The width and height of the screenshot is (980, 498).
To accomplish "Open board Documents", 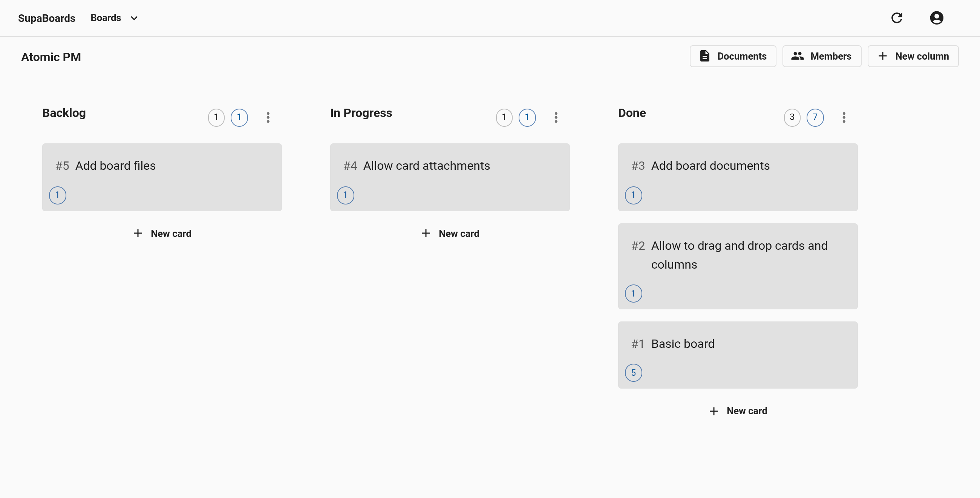I will (x=733, y=56).
